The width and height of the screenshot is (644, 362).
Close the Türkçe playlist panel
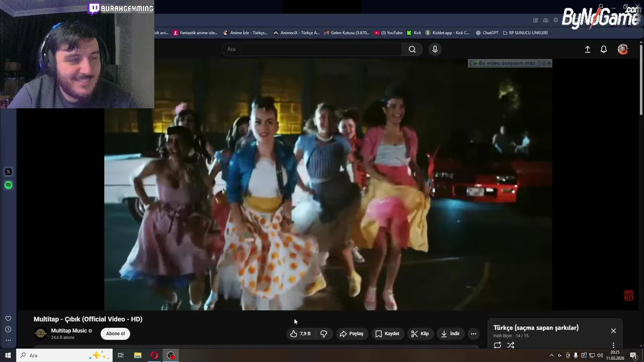[613, 331]
